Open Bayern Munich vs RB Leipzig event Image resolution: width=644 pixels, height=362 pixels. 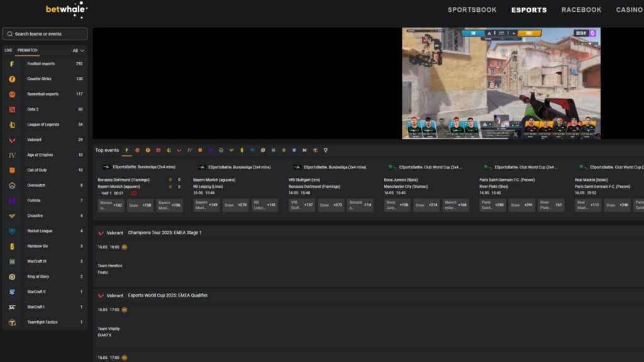[x=214, y=183]
